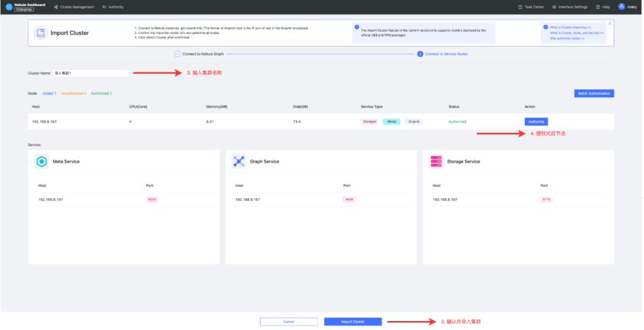Click the Cluster Name input field

[x=91, y=73]
